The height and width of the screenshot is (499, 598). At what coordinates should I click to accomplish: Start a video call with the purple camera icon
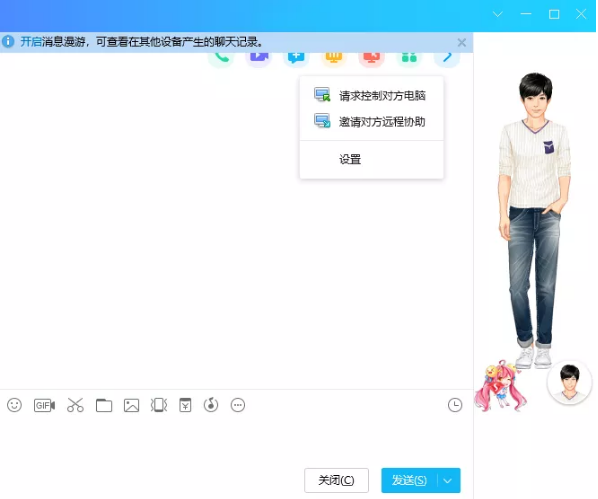click(x=259, y=58)
